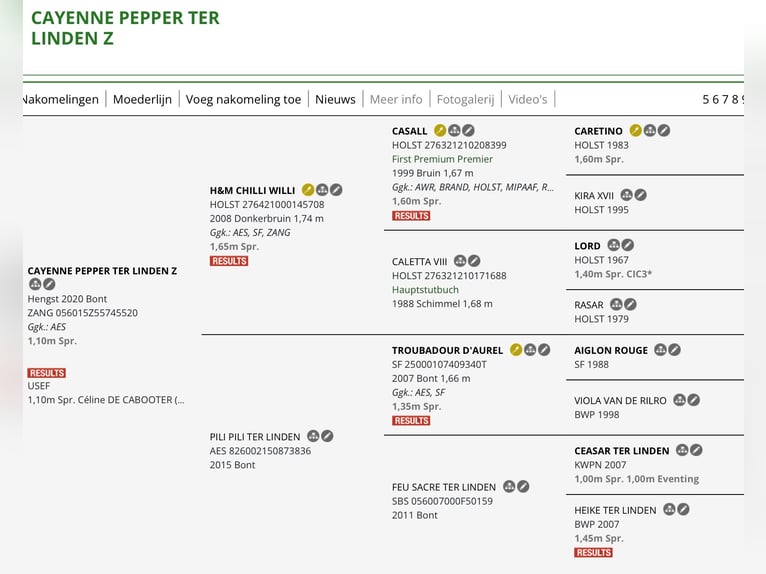Click the gold icon beside H&M CHILLI WILLI
The height and width of the screenshot is (574, 766).
(308, 190)
